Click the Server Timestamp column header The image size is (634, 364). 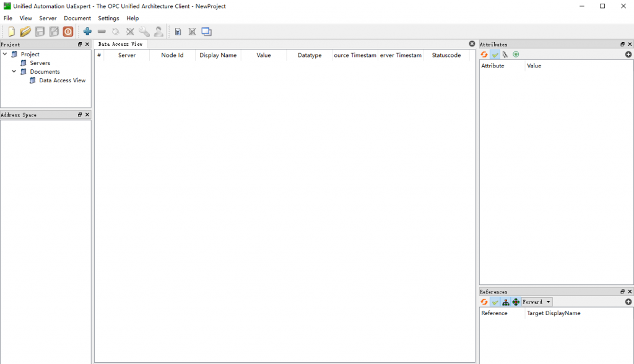401,56
